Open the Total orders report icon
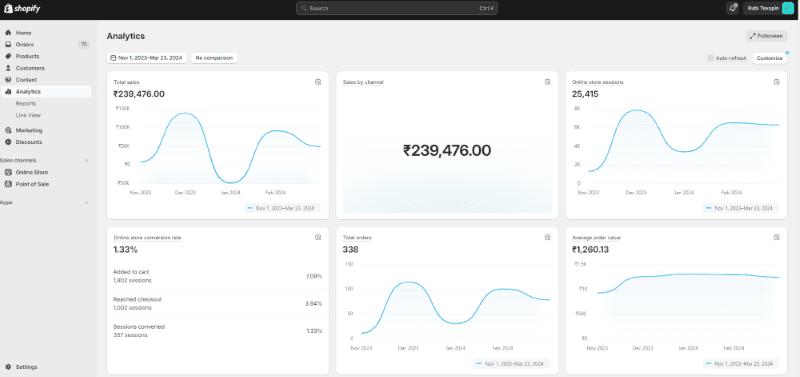This screenshot has height=377, width=800. pyautogui.click(x=547, y=237)
